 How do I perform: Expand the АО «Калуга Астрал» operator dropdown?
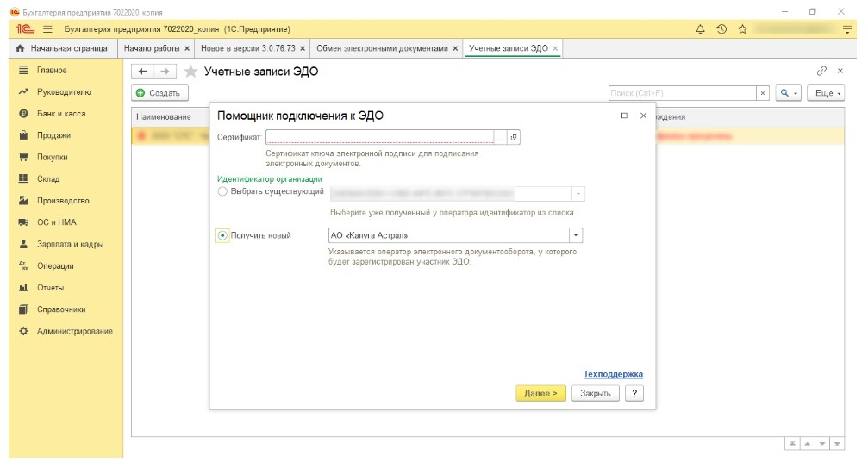[576, 235]
